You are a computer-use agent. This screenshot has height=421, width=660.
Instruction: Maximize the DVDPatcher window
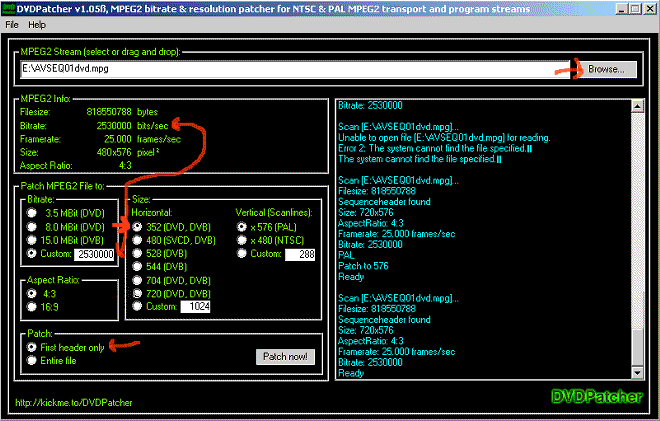[636, 9]
